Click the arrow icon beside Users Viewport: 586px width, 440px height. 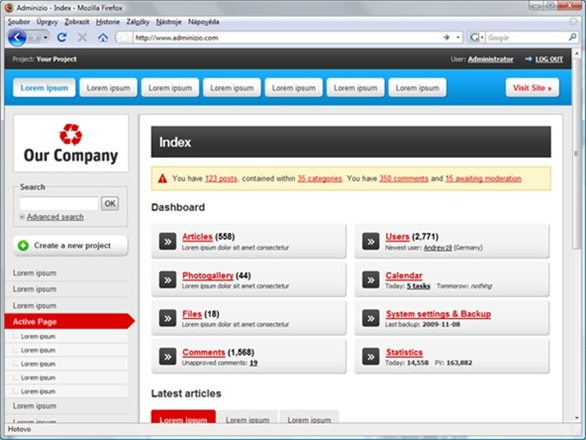(371, 241)
